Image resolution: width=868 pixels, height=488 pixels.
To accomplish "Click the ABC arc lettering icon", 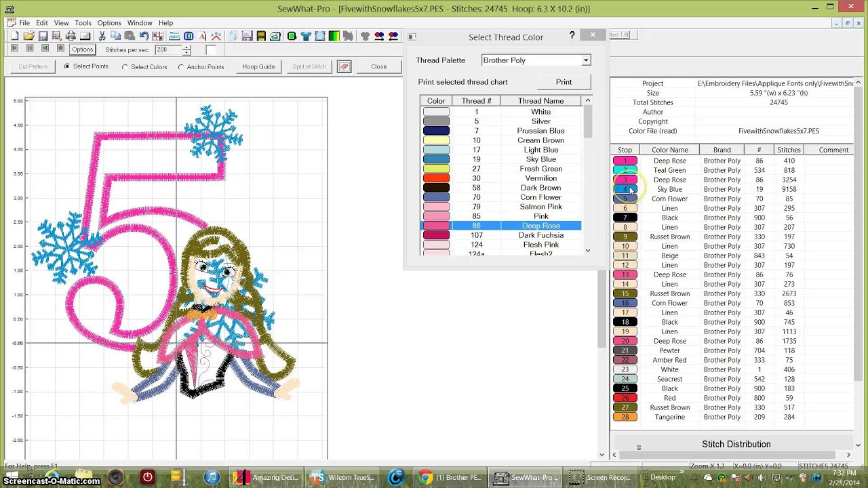I will click(216, 36).
